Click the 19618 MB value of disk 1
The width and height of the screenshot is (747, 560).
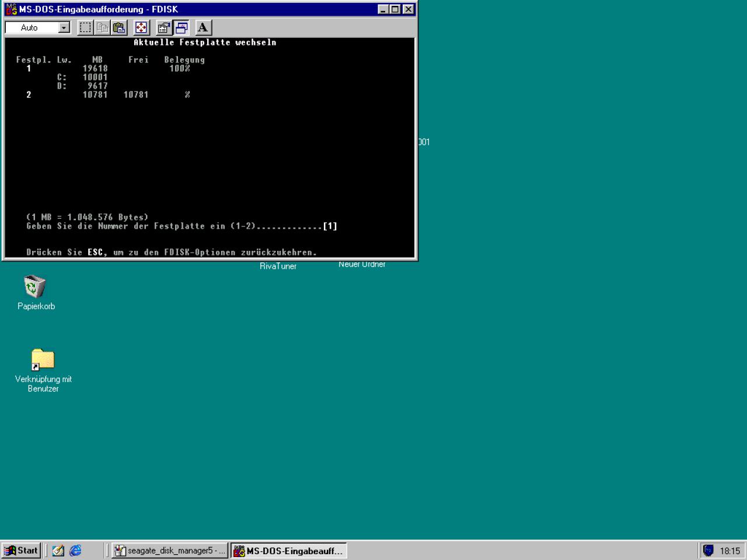(95, 68)
